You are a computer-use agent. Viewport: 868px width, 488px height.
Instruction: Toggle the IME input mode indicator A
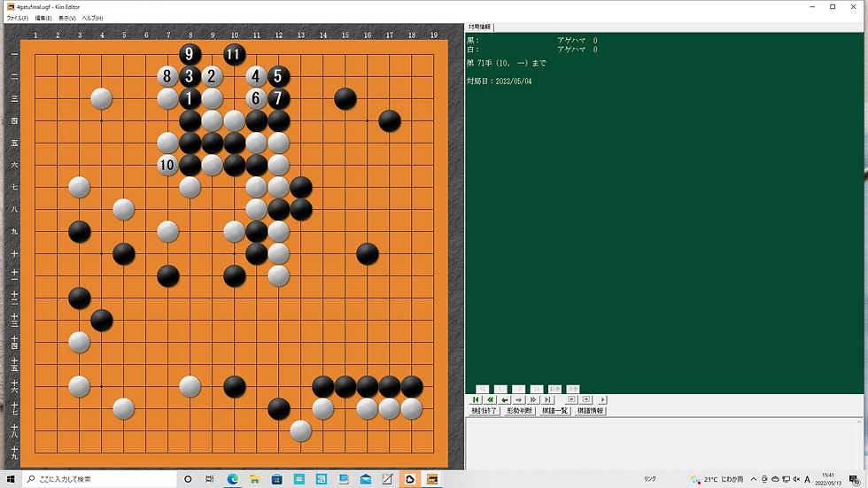tap(808, 479)
